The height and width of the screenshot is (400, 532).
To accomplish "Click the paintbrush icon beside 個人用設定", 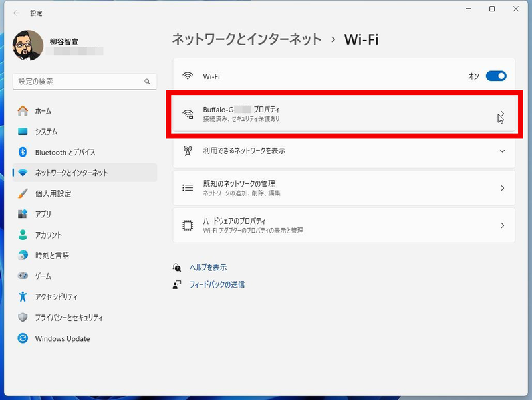I will 23,193.
